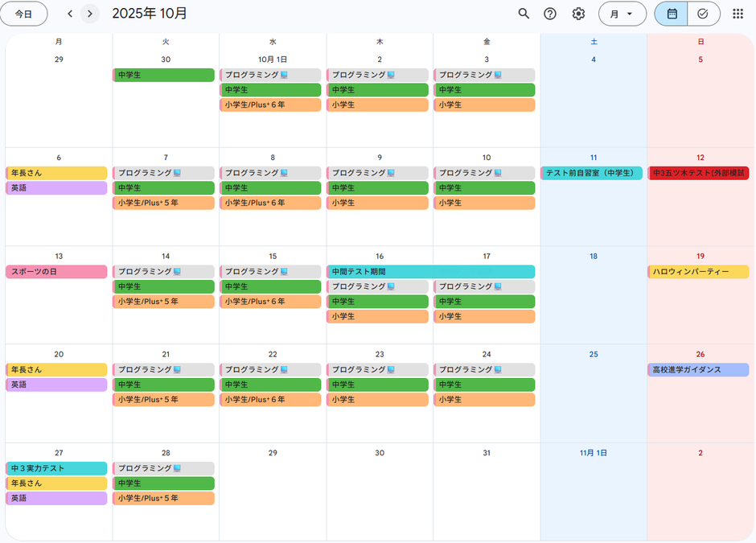
Task: Open 小学生 event on October 17
Action: [484, 316]
